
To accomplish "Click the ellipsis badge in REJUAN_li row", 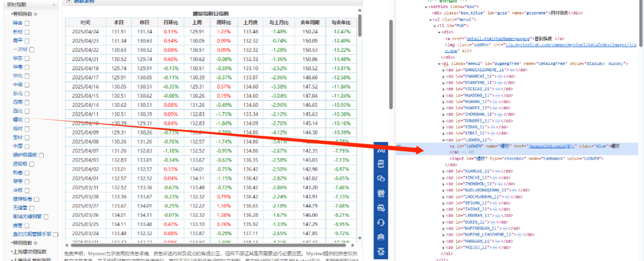I will 495,203.
